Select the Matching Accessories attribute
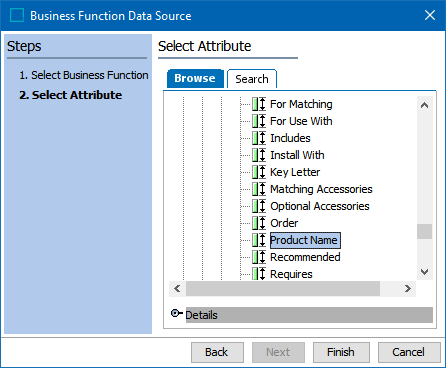This screenshot has width=446, height=368. (321, 189)
